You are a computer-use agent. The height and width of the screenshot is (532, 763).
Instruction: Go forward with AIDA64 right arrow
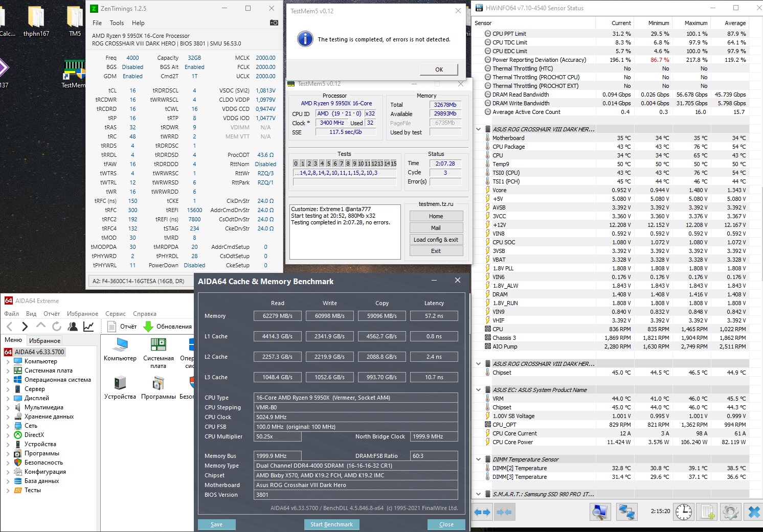[25, 327]
